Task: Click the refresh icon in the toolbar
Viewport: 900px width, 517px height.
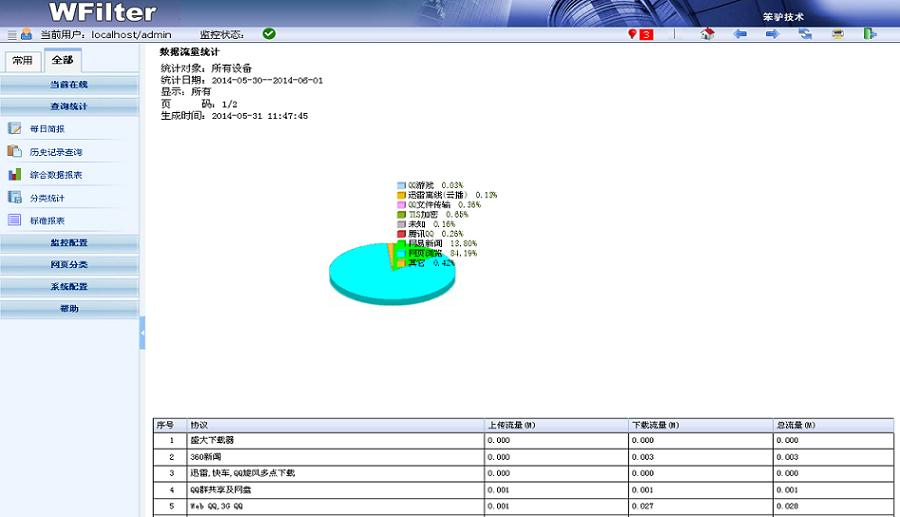Action: tap(805, 34)
